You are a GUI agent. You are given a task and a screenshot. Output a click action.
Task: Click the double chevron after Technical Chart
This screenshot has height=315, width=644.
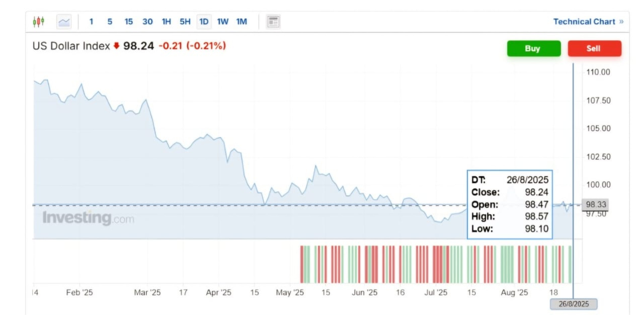coord(622,22)
